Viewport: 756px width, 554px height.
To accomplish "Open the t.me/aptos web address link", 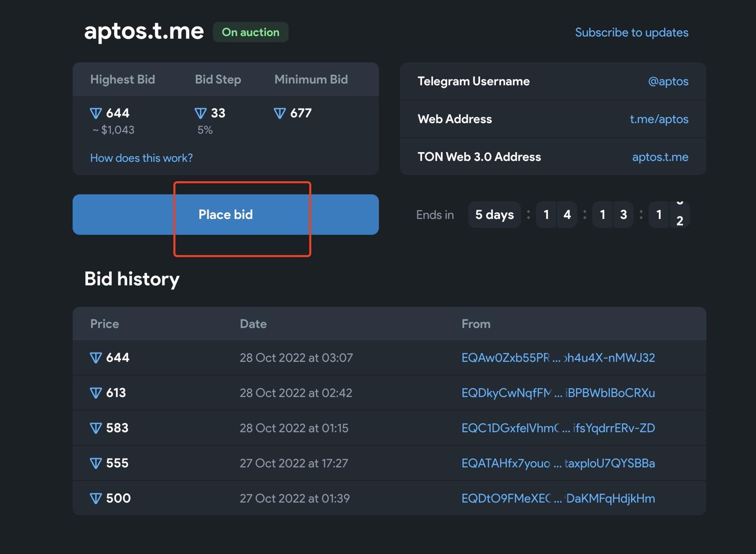I will point(659,119).
